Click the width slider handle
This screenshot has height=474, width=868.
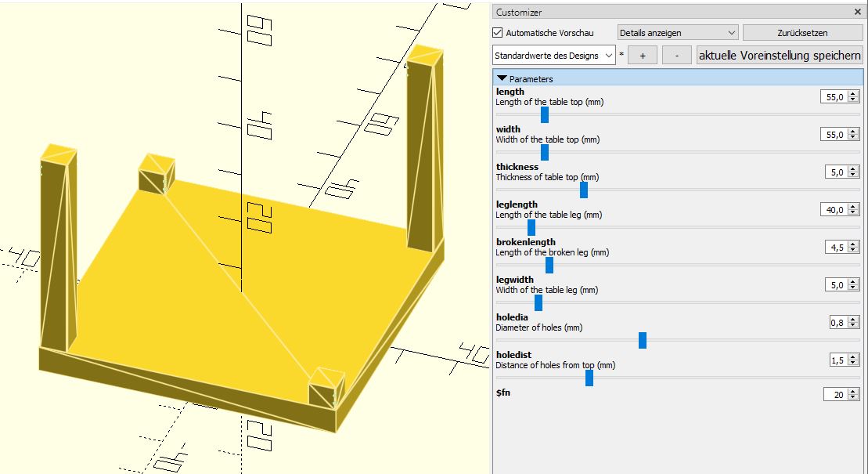(545, 153)
